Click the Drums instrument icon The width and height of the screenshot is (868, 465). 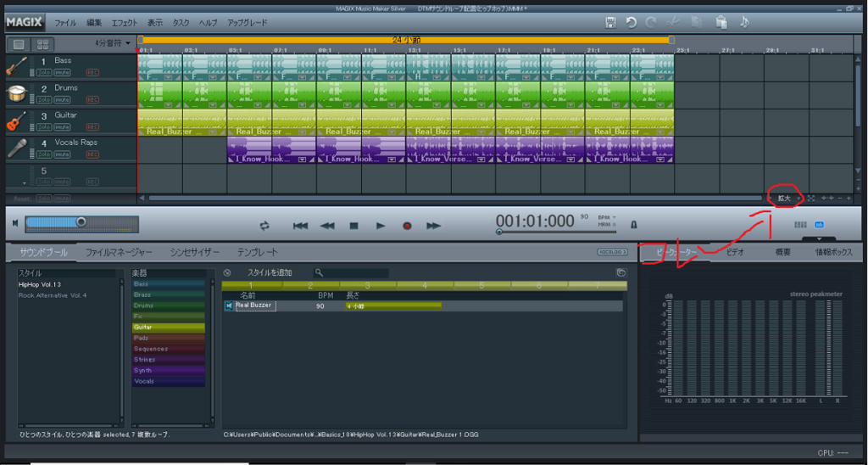[x=17, y=94]
